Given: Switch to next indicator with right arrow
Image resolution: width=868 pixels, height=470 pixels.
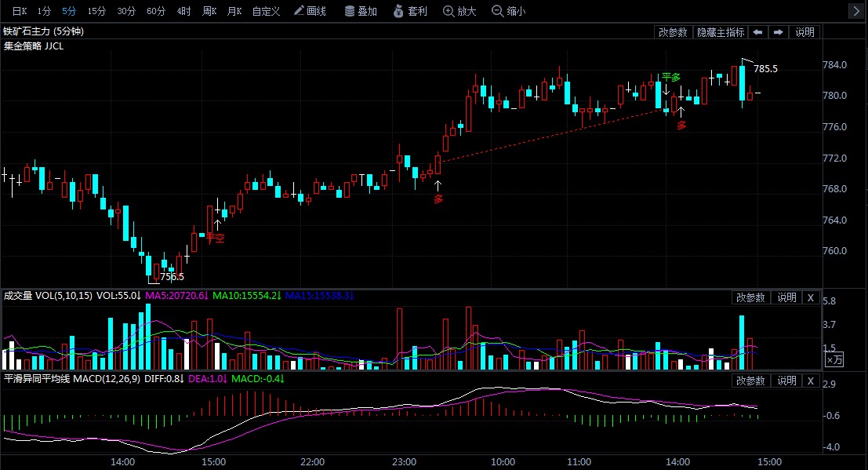Looking at the screenshot, I should pyautogui.click(x=778, y=32).
